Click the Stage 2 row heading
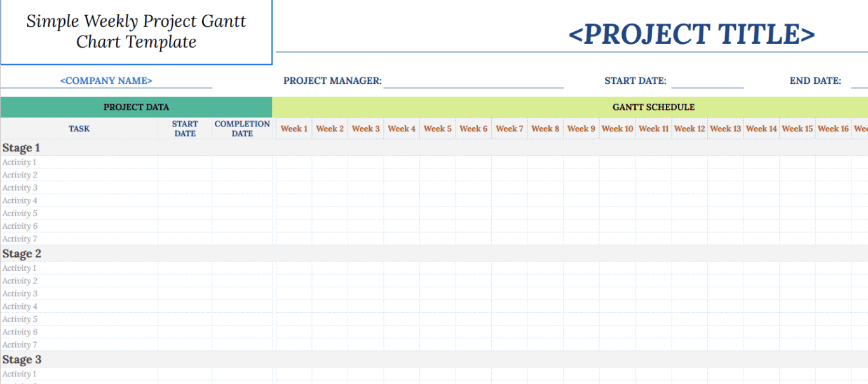 [x=22, y=254]
